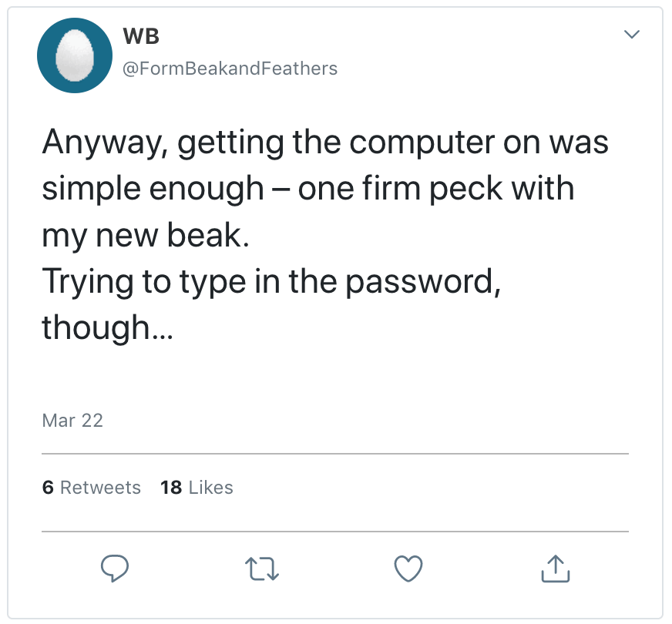Click the bold number 18 like count

click(x=170, y=488)
